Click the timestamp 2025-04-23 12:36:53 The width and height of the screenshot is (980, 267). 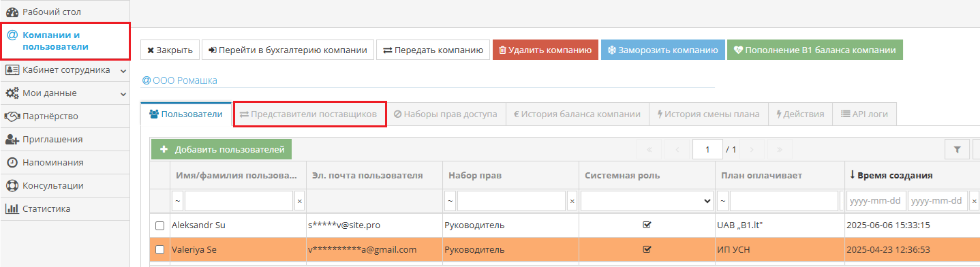(888, 250)
